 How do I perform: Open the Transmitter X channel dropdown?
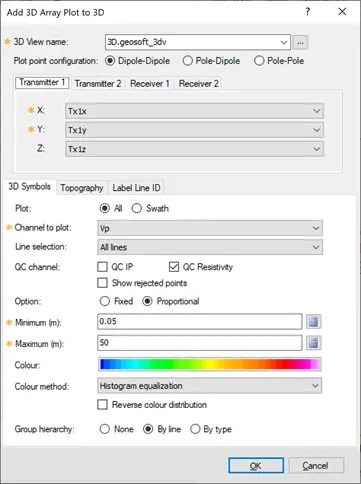pos(194,111)
